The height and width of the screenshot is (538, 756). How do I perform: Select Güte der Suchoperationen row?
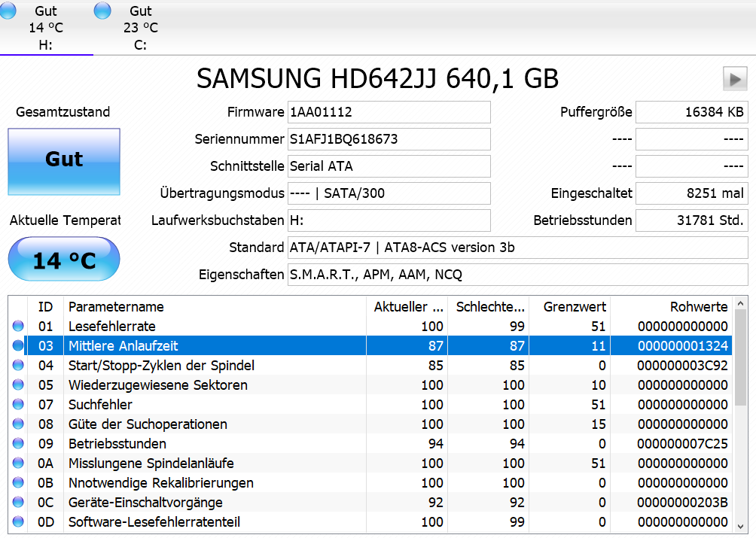pos(370,424)
